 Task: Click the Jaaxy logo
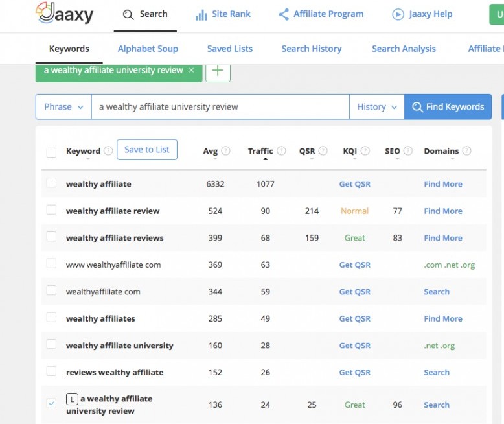[64, 14]
